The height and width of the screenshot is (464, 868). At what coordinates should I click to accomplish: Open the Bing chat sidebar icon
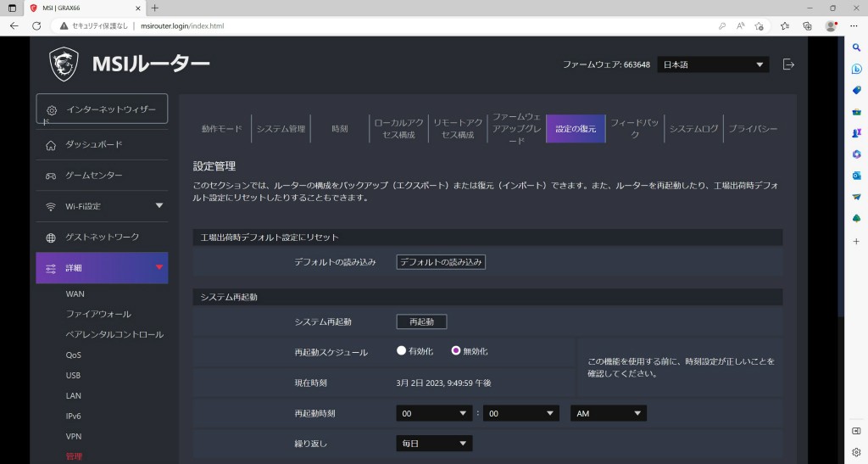coord(856,69)
